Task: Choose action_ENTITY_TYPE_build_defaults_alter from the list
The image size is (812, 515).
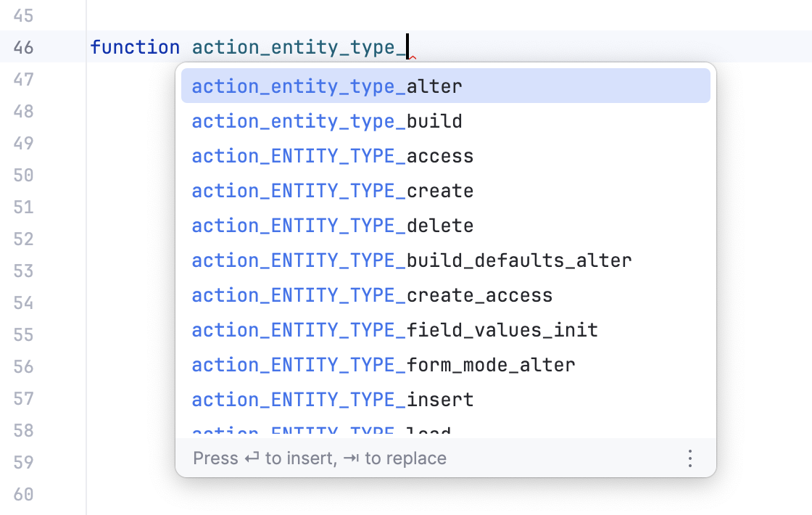Action: tap(411, 260)
